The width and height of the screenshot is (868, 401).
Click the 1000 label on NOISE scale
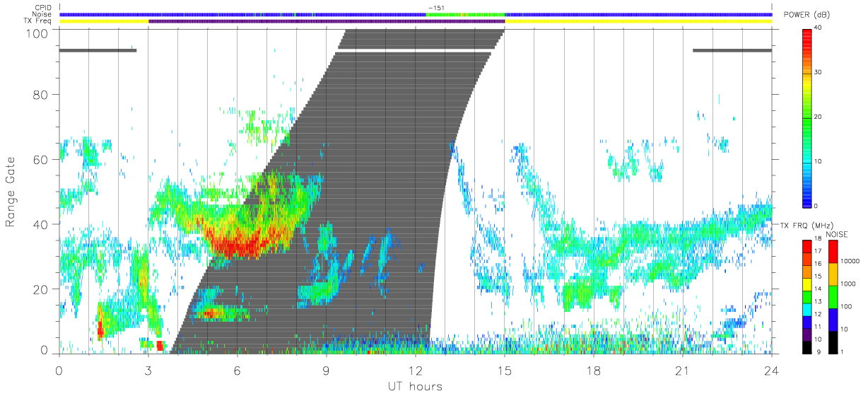tap(847, 284)
